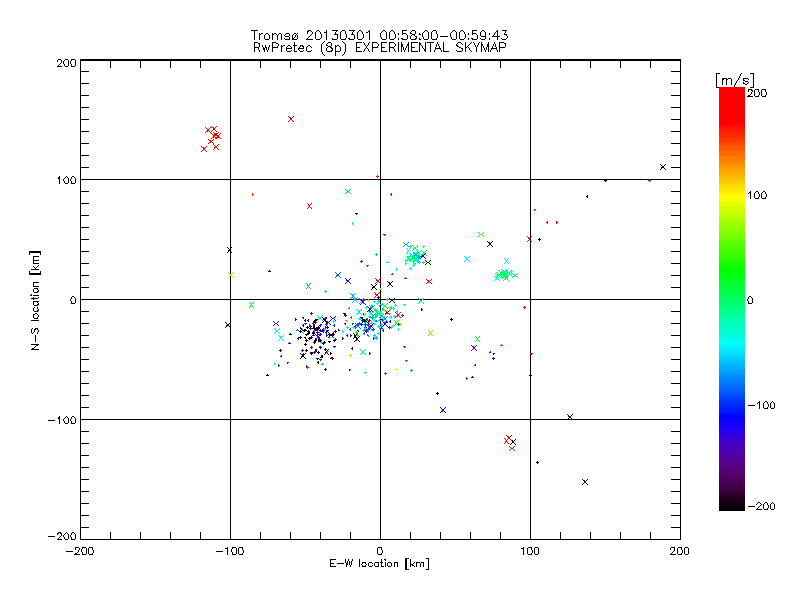Click the x-axis '200' tick label
The width and height of the screenshot is (800, 600).
(680, 551)
